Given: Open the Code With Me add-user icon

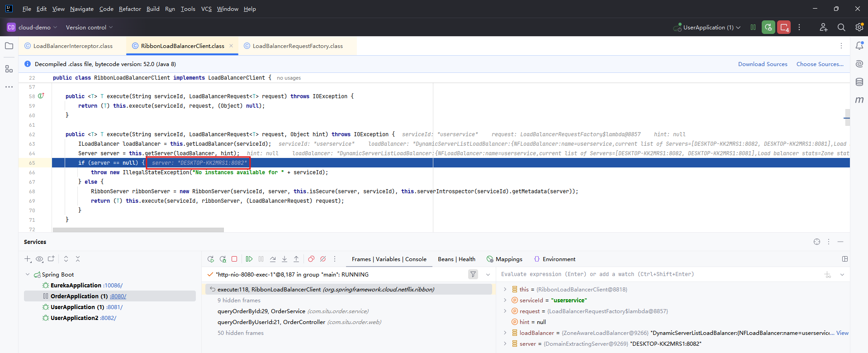Looking at the screenshot, I should coord(824,27).
